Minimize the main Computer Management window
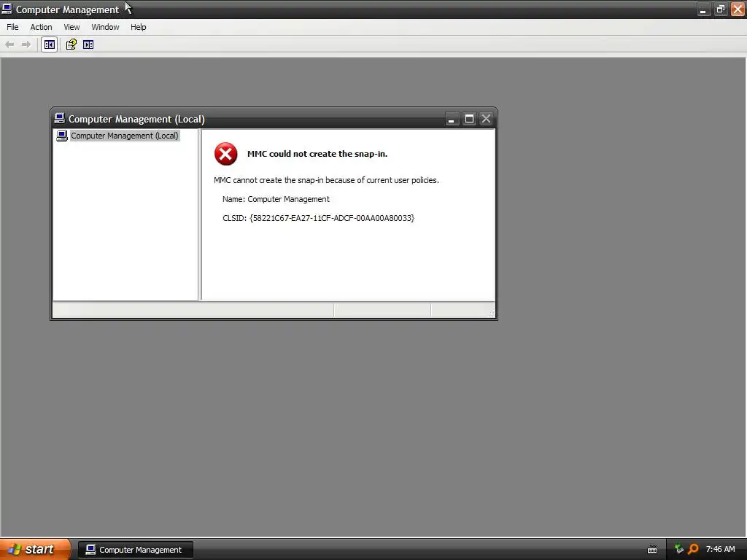Screen dimensions: 747x560 point(703,9)
